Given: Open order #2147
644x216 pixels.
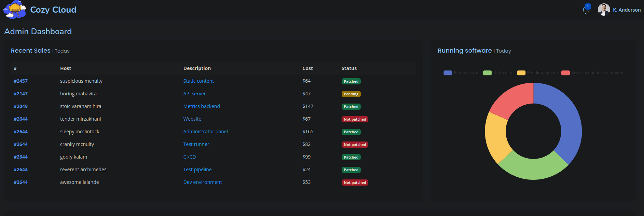Looking at the screenshot, I should tap(20, 94).
